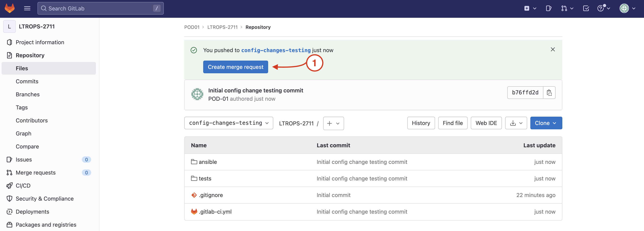The height and width of the screenshot is (231, 644).
Task: Open the .gitlab-ci.yml file
Action: click(215, 211)
